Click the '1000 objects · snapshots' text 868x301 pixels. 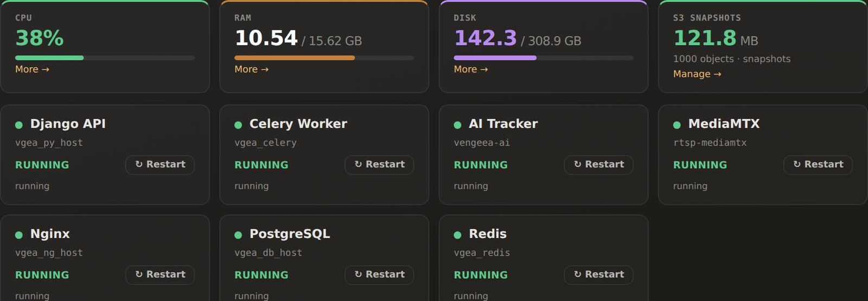click(732, 59)
